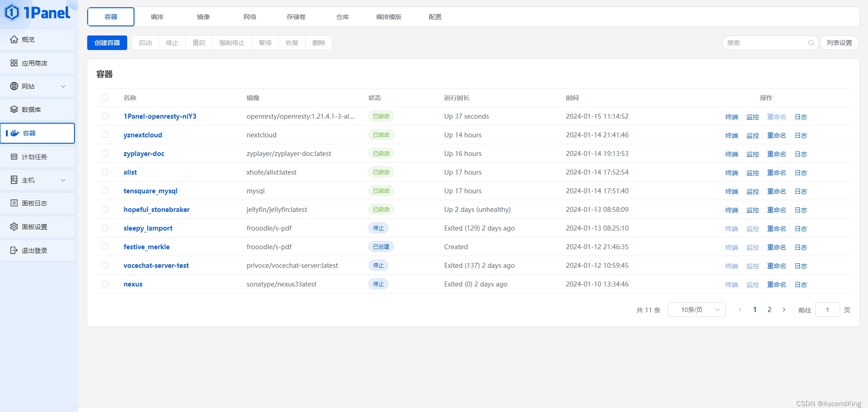
Task: Open 日志 for the vocechat-server-test container
Action: (x=801, y=266)
